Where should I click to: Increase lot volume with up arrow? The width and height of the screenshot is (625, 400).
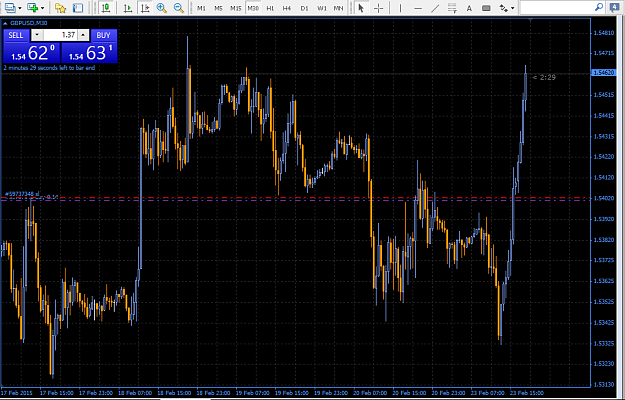tap(83, 35)
